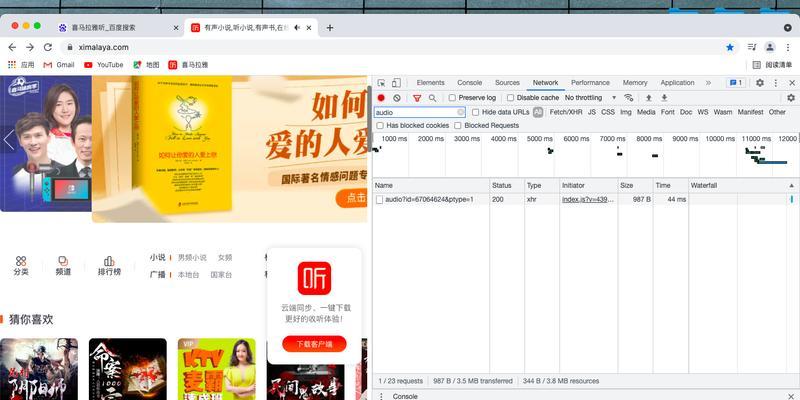The image size is (800, 400).
Task: Switch to Application tab
Action: pos(677,83)
